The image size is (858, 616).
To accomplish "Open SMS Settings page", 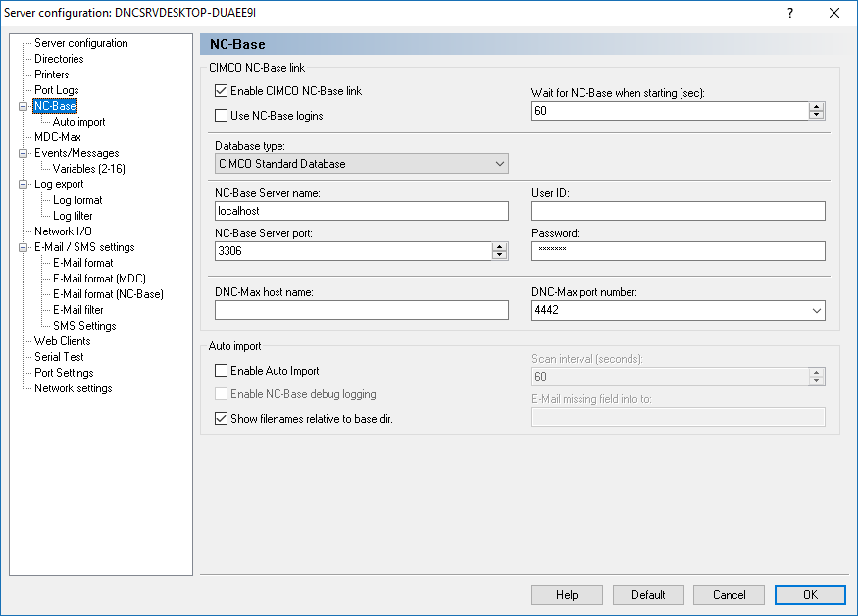I will 84,326.
